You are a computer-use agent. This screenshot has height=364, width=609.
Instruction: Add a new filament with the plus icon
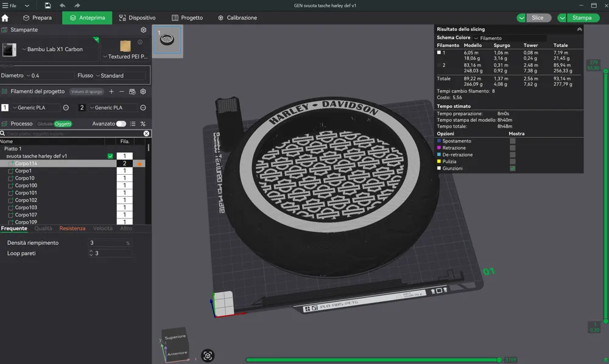111,91
